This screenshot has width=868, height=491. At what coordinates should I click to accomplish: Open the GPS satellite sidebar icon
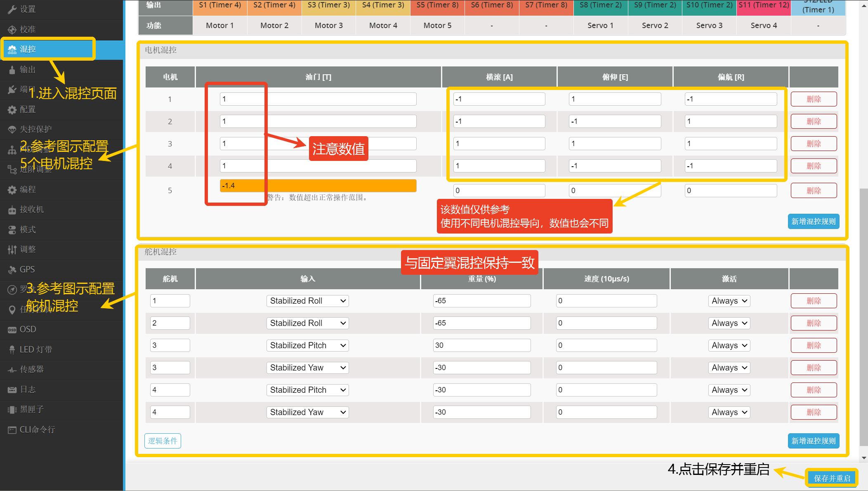[x=12, y=270]
